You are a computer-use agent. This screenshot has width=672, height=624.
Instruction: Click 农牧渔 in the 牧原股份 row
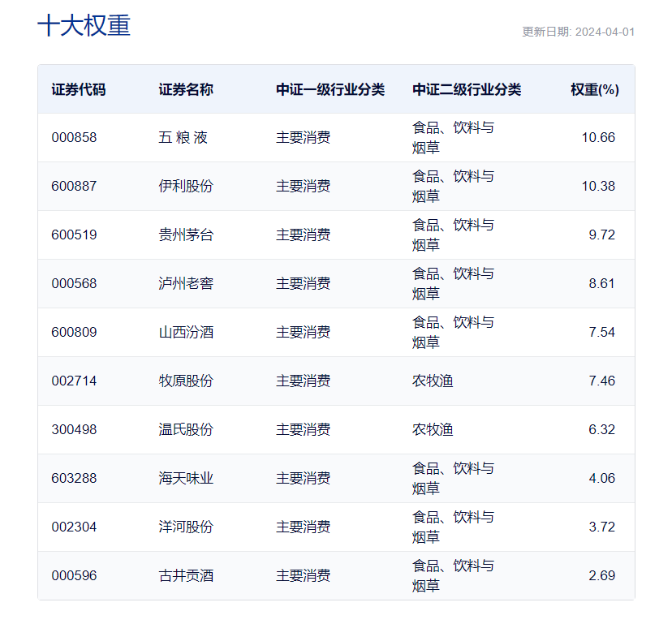pos(433,381)
